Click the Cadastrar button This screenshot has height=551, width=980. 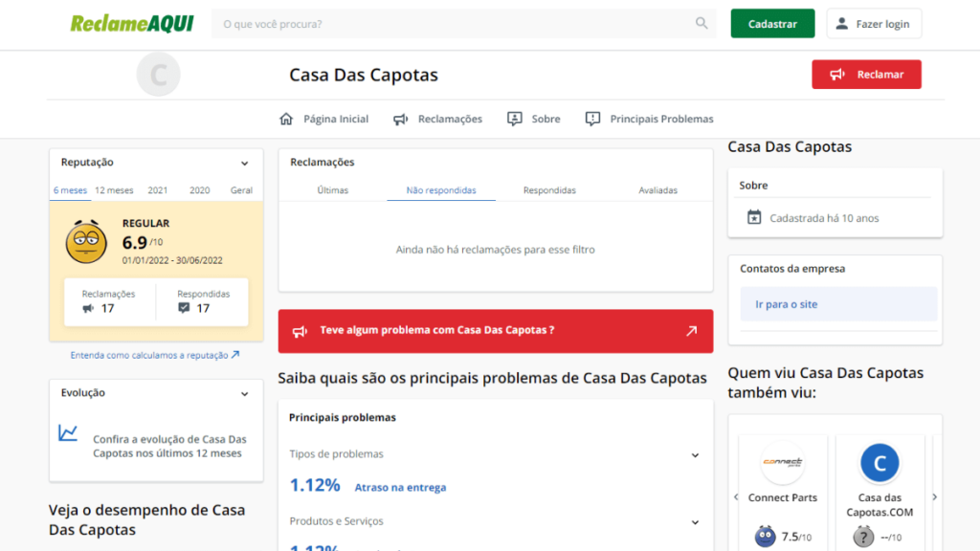pyautogui.click(x=772, y=23)
